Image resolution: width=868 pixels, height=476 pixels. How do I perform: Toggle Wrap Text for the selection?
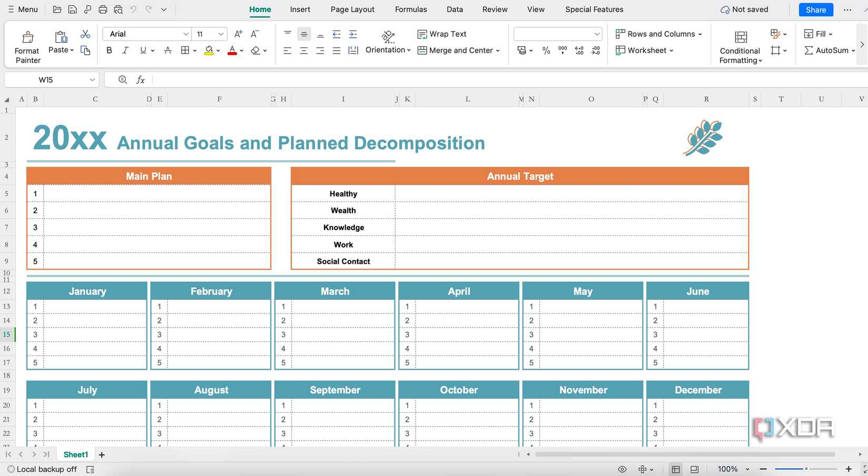pos(442,34)
